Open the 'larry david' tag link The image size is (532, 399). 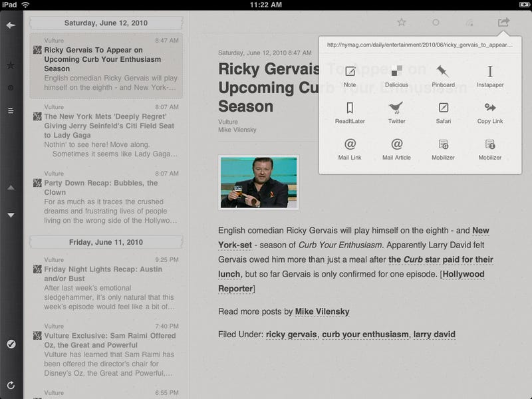pyautogui.click(x=434, y=334)
